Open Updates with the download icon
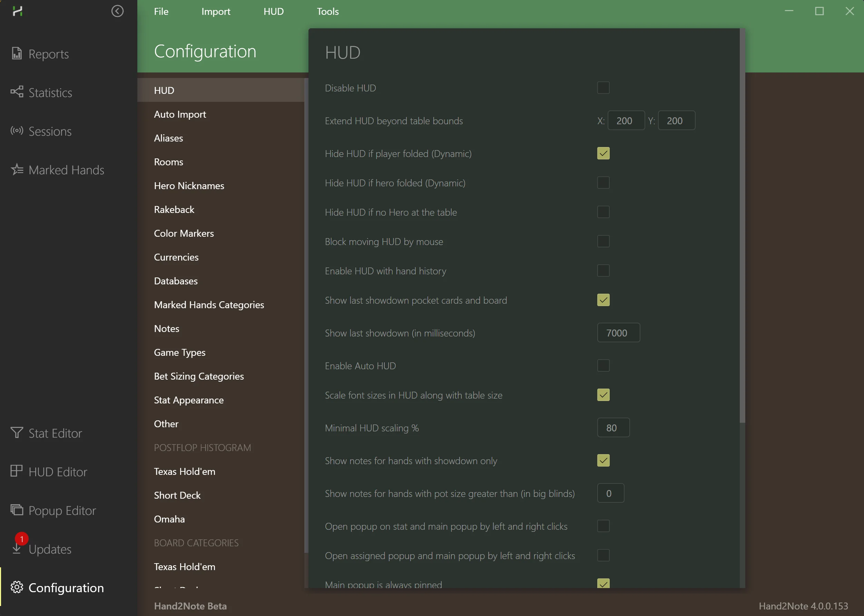Viewport: 864px width, 616px height. (x=16, y=548)
